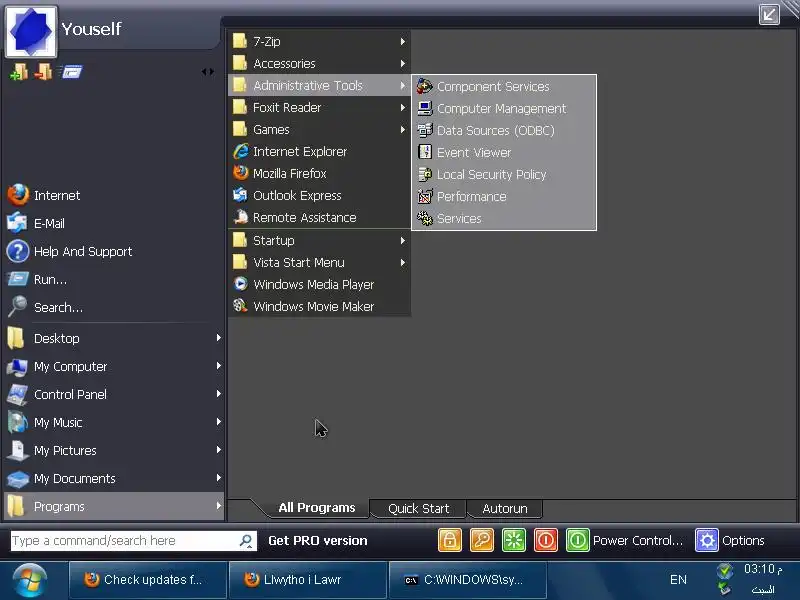Launch Internet Explorer from All Programs
The height and width of the screenshot is (600, 800).
(319, 152)
